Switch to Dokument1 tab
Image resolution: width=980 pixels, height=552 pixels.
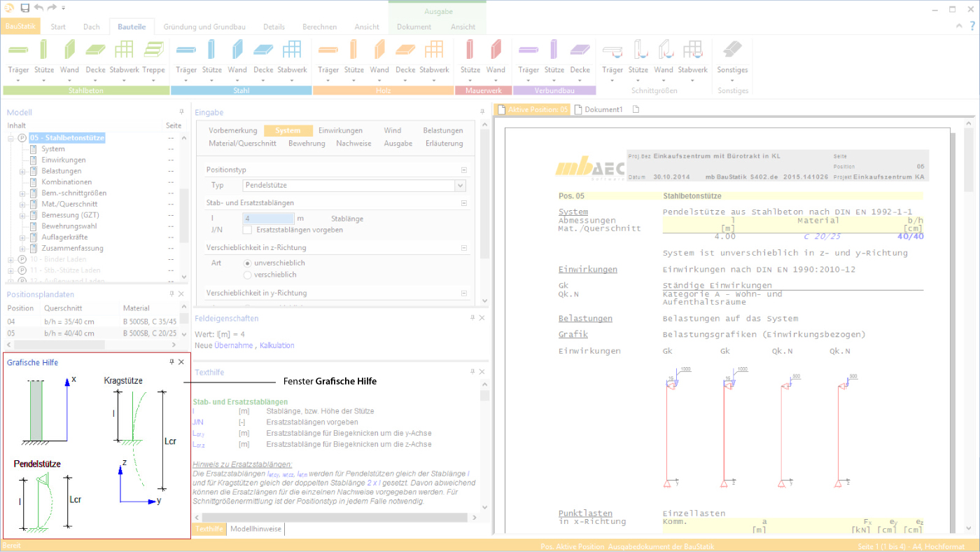coord(599,109)
